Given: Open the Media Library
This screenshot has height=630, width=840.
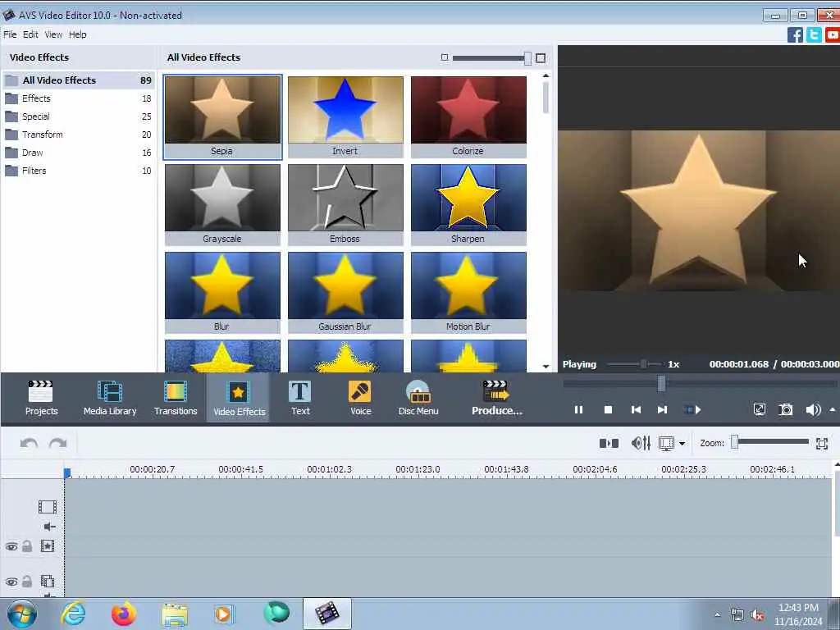Looking at the screenshot, I should pos(110,398).
